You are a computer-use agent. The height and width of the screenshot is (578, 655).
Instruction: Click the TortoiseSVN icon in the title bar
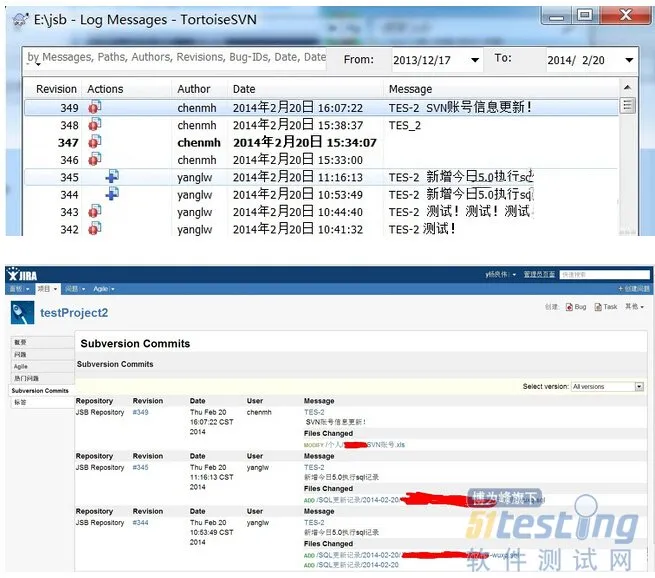coord(20,20)
